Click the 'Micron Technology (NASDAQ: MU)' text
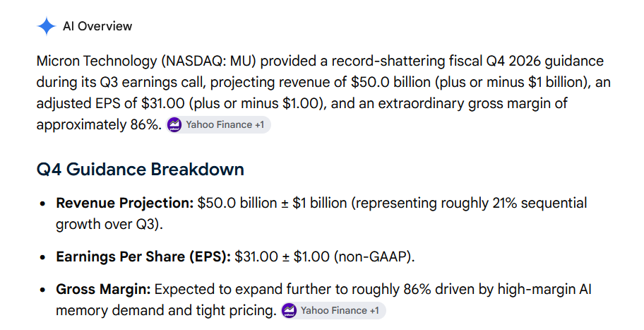 coord(146,61)
